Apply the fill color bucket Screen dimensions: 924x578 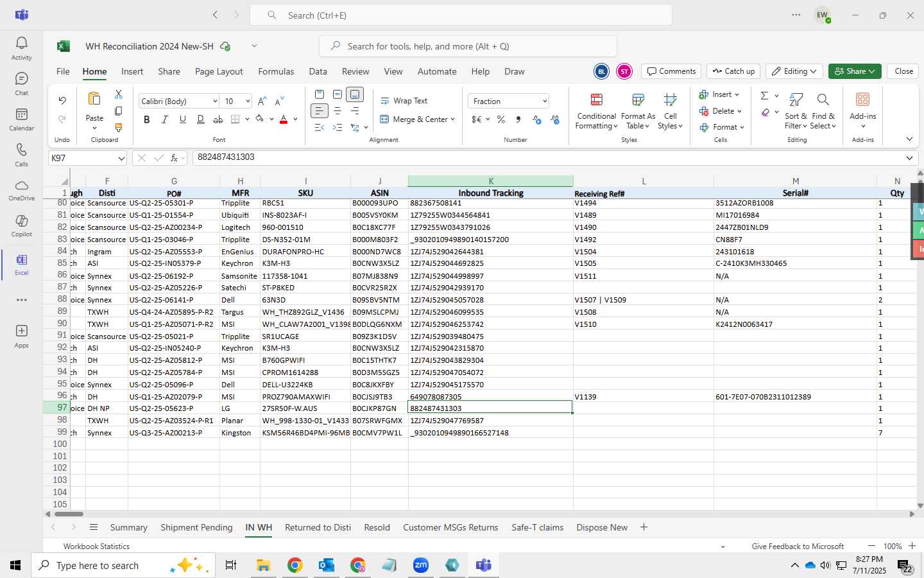coord(259,119)
